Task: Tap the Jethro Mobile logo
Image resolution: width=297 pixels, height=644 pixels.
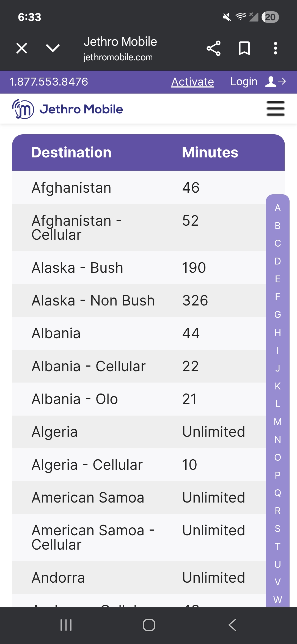Action: point(67,109)
